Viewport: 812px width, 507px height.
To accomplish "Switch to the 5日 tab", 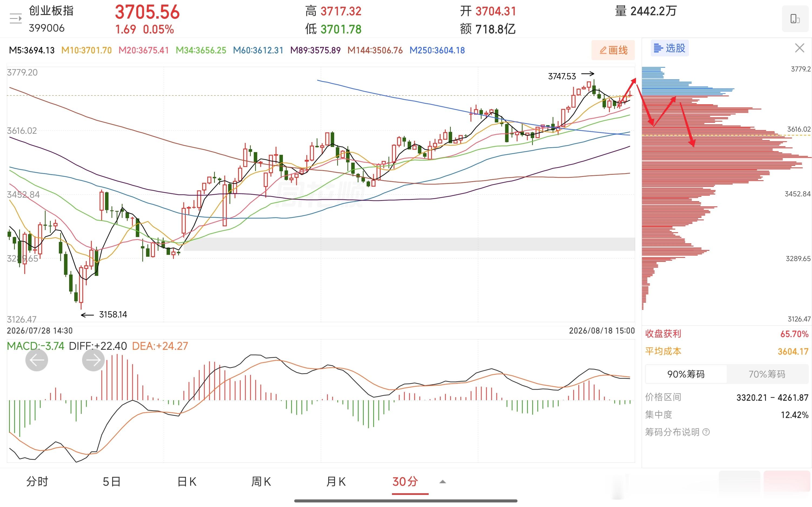I will (111, 482).
